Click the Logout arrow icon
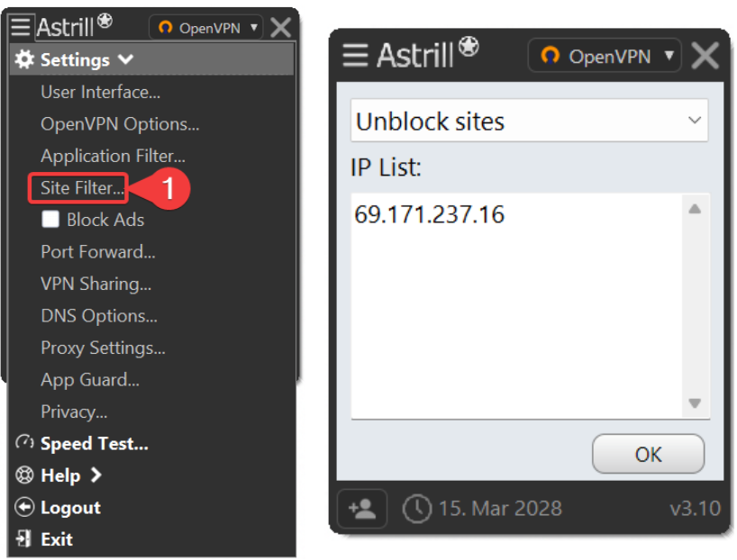 click(24, 508)
